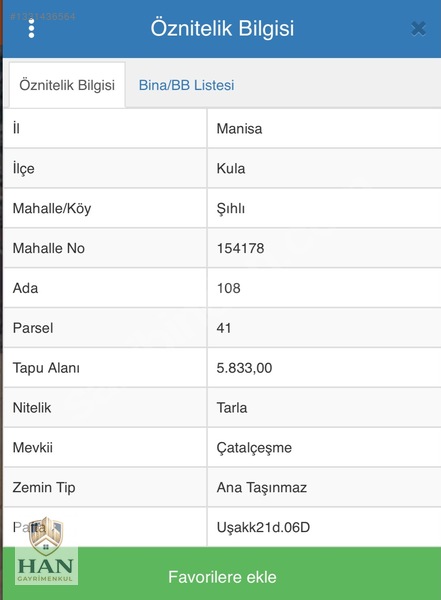Click Zemin Tip value Ana Taşınmaz
The width and height of the screenshot is (441, 600).
(x=262, y=488)
